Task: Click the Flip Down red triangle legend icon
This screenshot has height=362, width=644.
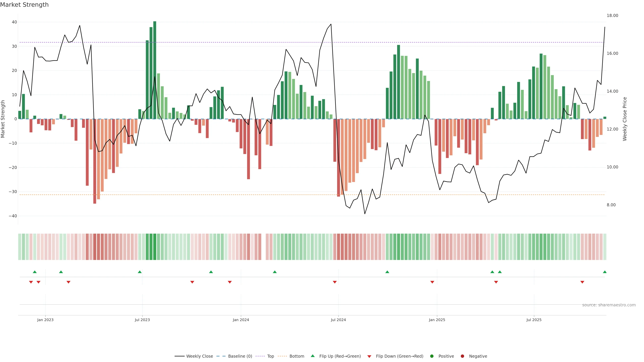Action: point(369,356)
